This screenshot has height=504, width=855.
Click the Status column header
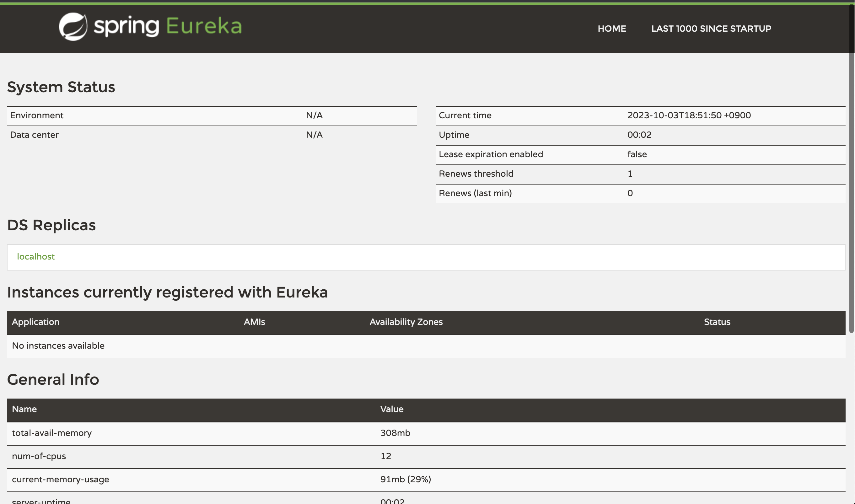click(717, 322)
